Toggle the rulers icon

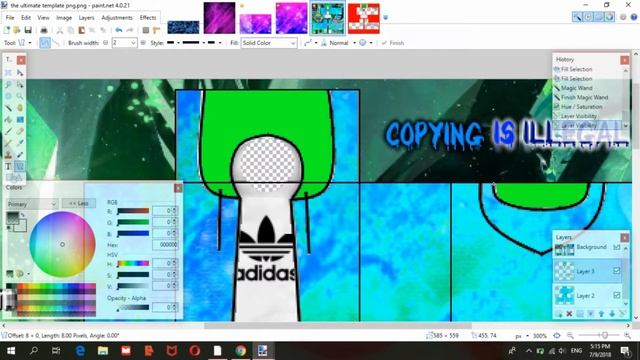pyautogui.click(x=156, y=30)
